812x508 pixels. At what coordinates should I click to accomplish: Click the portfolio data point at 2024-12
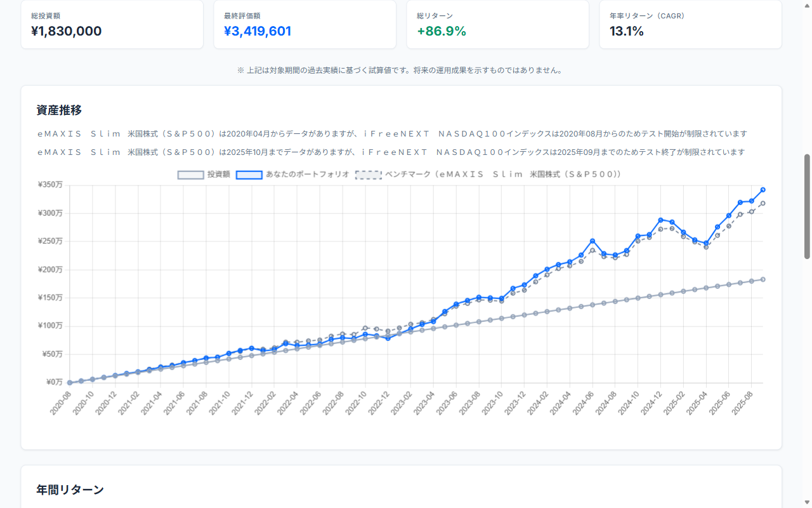(660, 220)
